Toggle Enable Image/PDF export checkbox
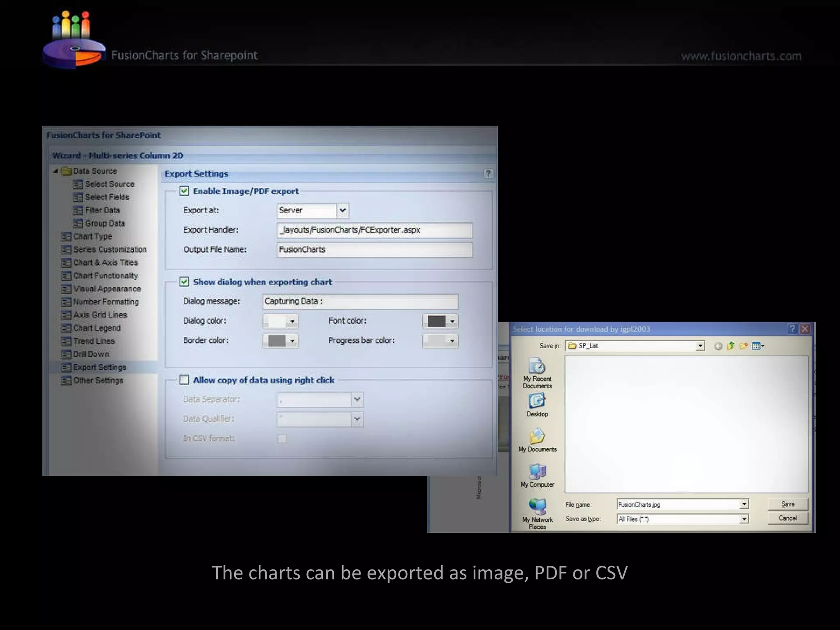840x630 pixels. coord(184,191)
